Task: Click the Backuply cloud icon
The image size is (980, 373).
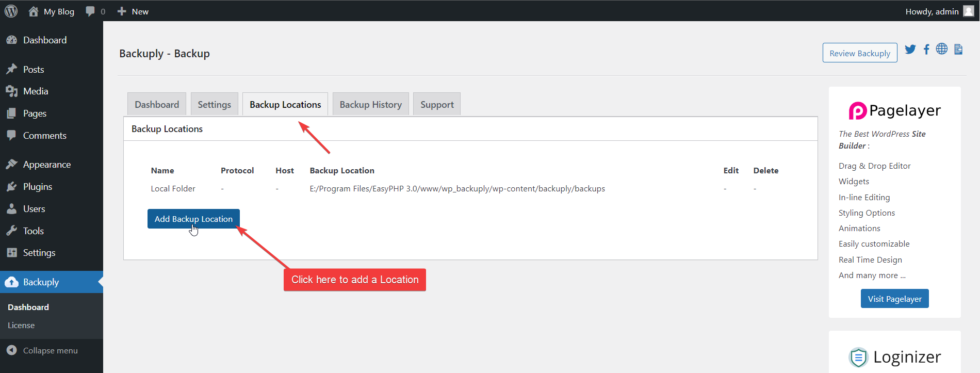Action: [x=11, y=282]
